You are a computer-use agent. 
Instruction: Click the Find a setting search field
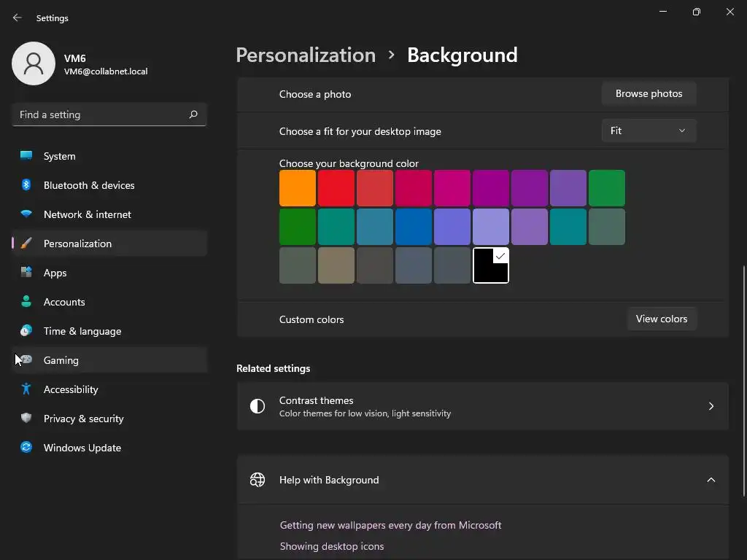pyautogui.click(x=101, y=114)
